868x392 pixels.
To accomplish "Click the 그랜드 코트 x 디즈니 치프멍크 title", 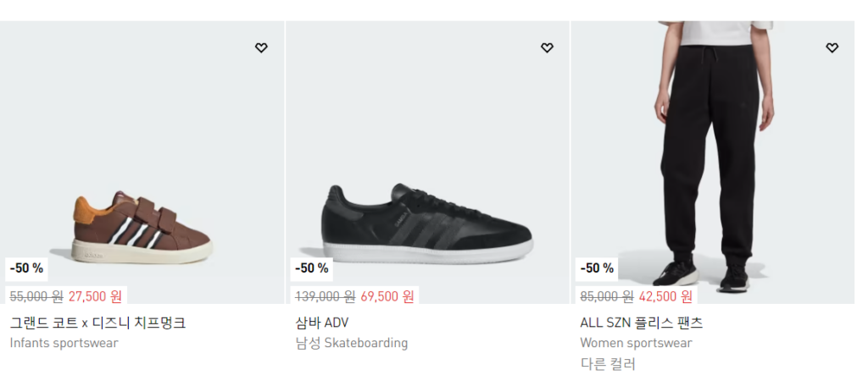I will click(97, 323).
